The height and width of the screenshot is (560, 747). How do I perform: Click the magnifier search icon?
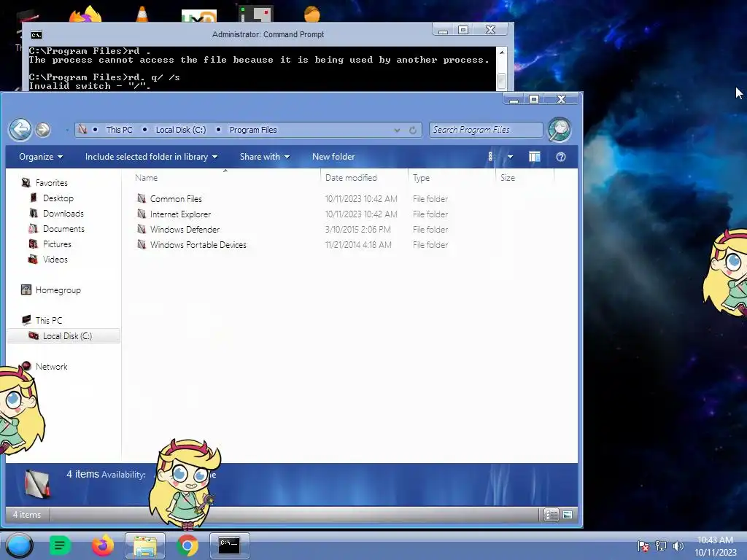tap(560, 130)
